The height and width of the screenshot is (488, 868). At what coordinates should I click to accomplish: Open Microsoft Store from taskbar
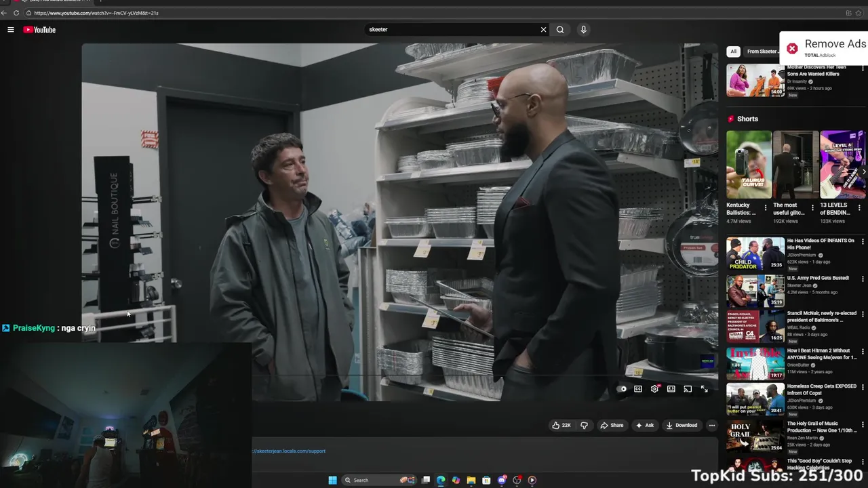click(486, 480)
